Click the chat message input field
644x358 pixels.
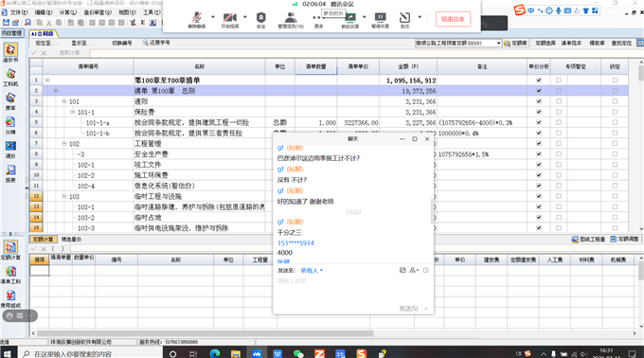(352, 289)
